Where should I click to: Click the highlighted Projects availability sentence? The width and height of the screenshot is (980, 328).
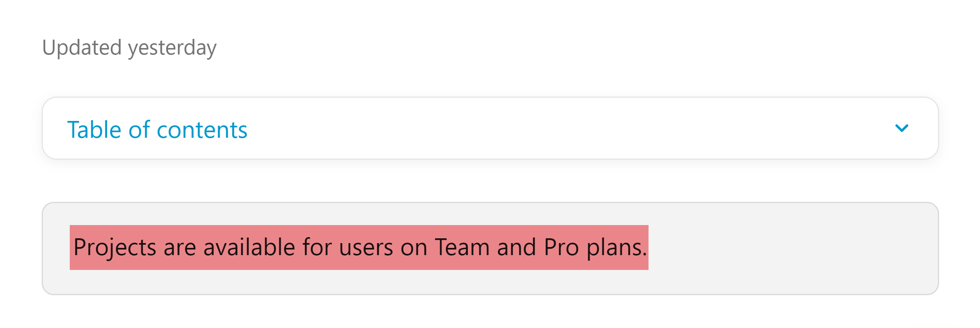[x=359, y=247]
